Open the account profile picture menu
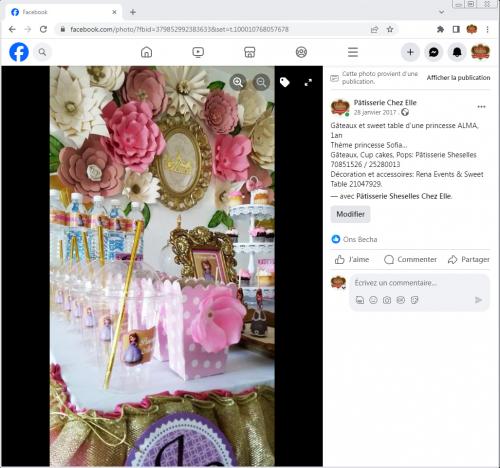The image size is (500, 468). pos(480,52)
